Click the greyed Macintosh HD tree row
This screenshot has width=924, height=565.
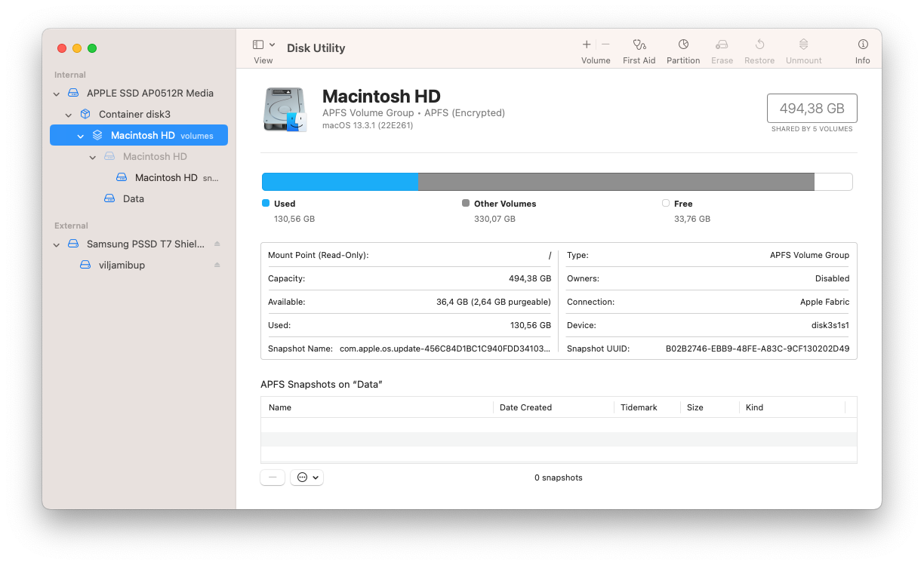tap(139, 157)
